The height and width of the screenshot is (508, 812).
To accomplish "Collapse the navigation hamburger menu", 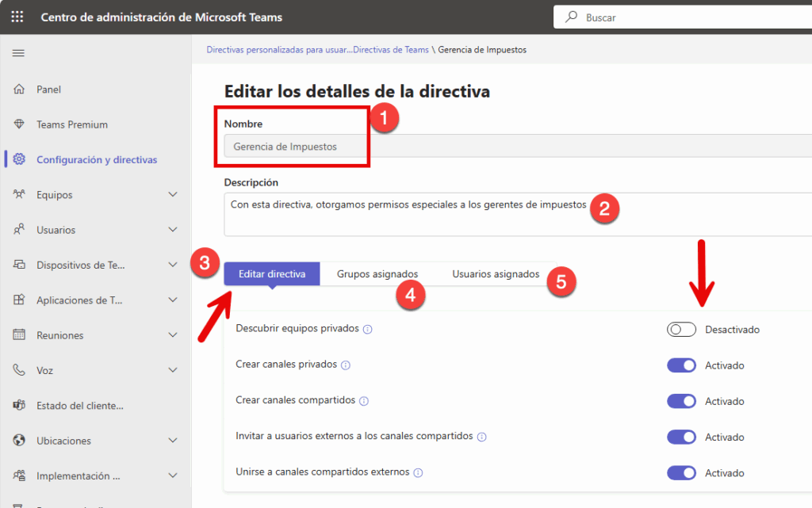I will tap(18, 53).
